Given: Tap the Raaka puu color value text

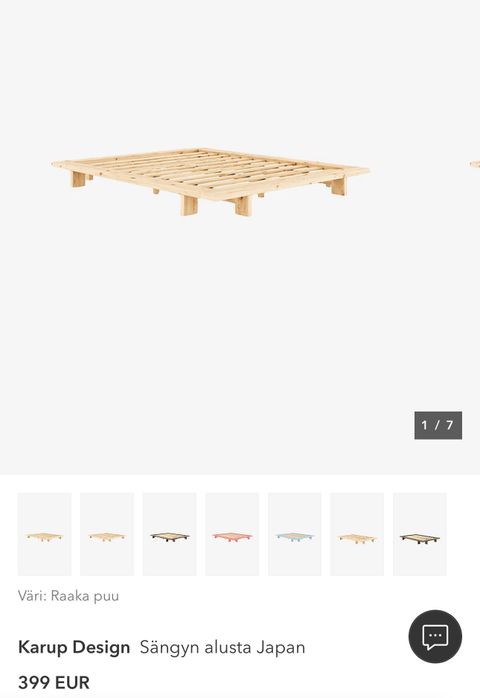Looking at the screenshot, I should click(85, 596).
